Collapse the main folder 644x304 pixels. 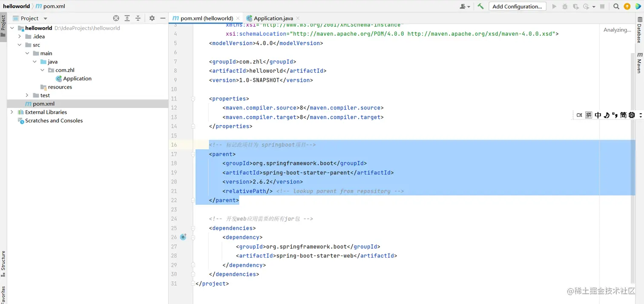coord(27,53)
